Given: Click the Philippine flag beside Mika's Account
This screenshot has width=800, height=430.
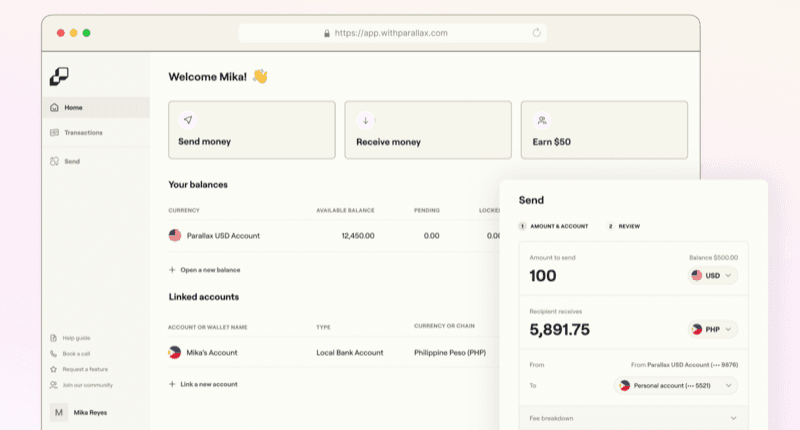Looking at the screenshot, I should coord(175,352).
